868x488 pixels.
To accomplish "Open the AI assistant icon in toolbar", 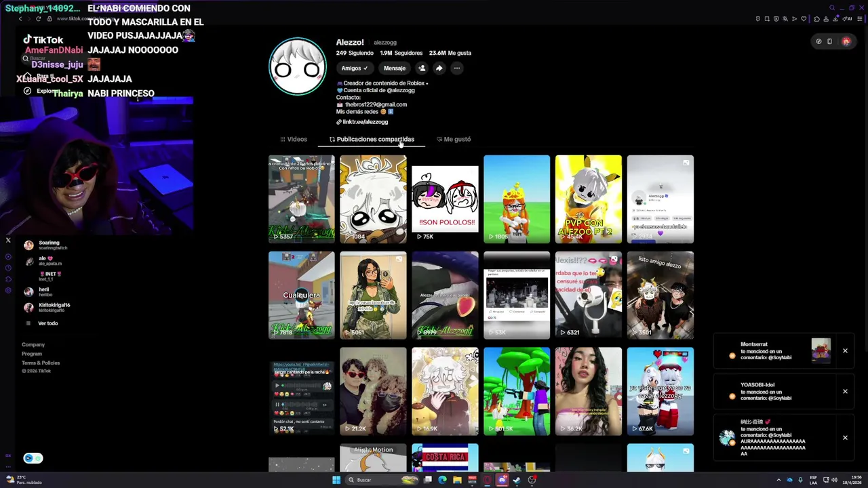I will point(847,19).
